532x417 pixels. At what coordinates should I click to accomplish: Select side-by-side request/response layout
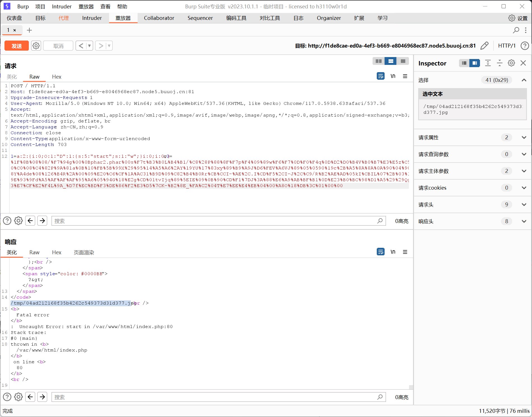tap(379, 61)
